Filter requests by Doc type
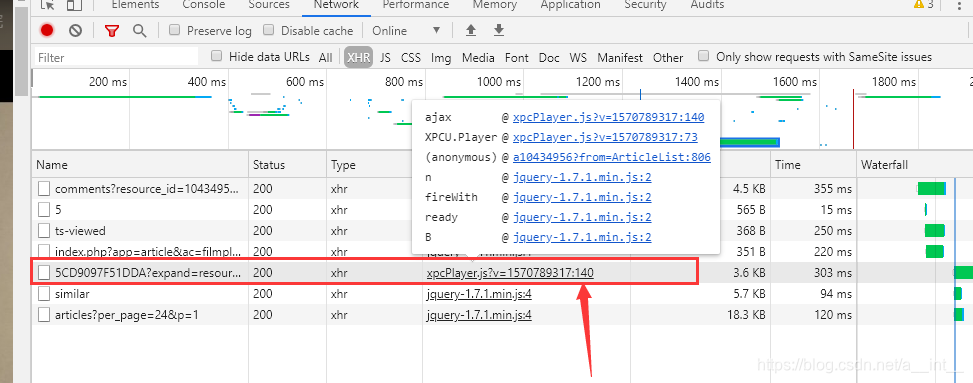Image resolution: width=973 pixels, height=383 pixels. [x=549, y=57]
